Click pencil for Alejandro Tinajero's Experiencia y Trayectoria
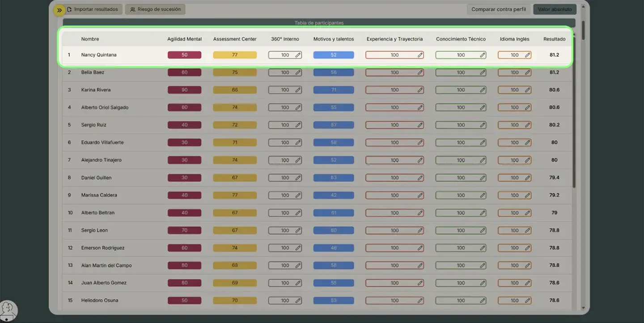The width and height of the screenshot is (644, 323). 420,160
